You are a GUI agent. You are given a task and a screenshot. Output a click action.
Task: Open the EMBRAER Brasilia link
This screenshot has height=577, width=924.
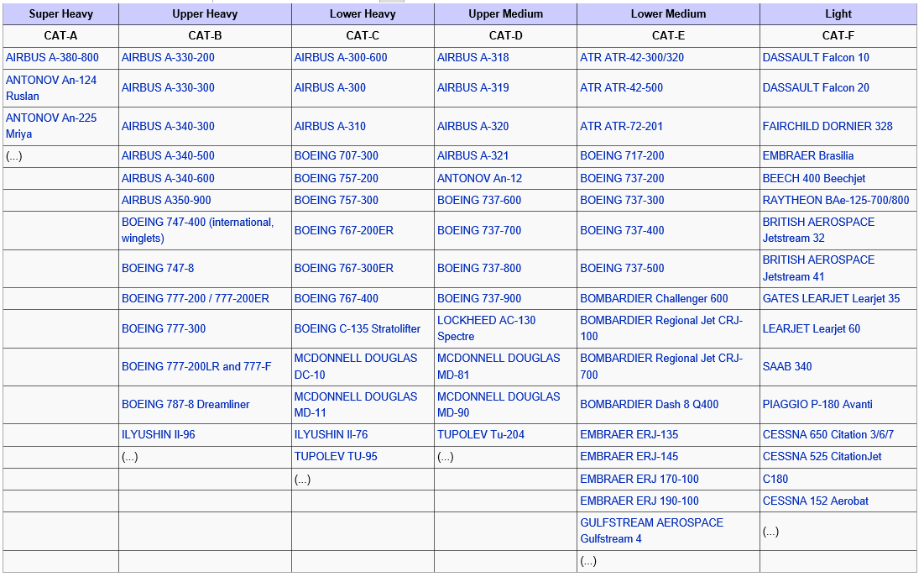click(x=808, y=155)
